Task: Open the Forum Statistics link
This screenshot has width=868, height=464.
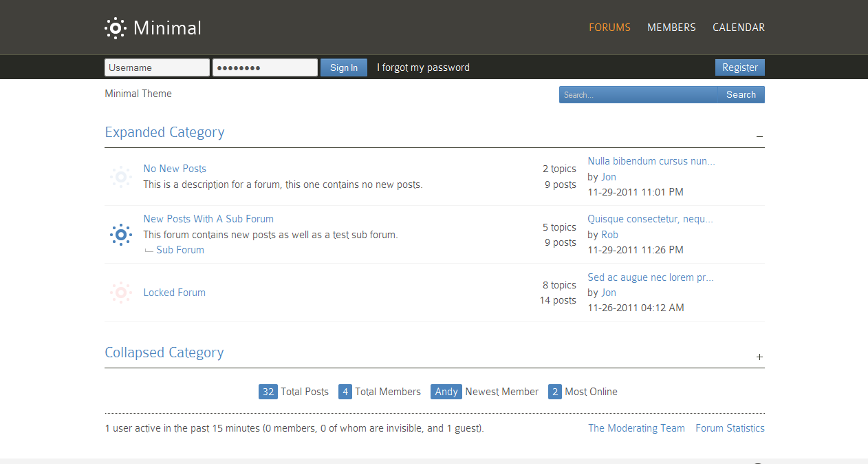Action: tap(730, 428)
